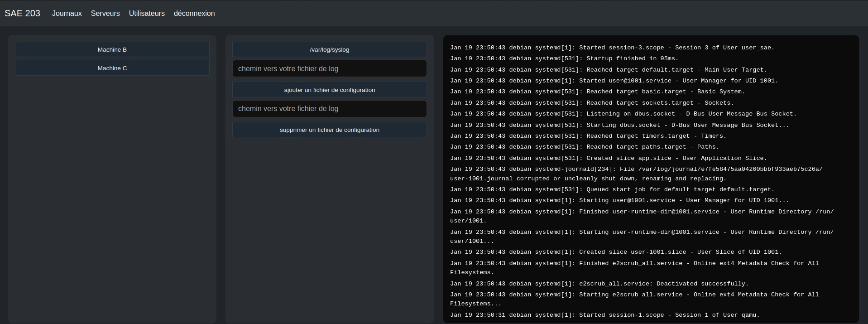Click log line 'e2scrub_all.service: Deactivated successfully'
The image size is (868, 324).
(x=599, y=284)
